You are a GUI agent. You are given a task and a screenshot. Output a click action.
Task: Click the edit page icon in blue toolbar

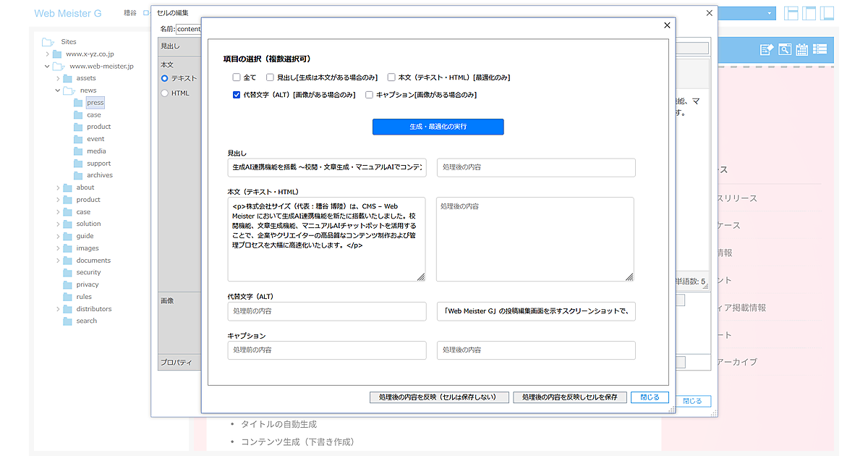(x=767, y=49)
